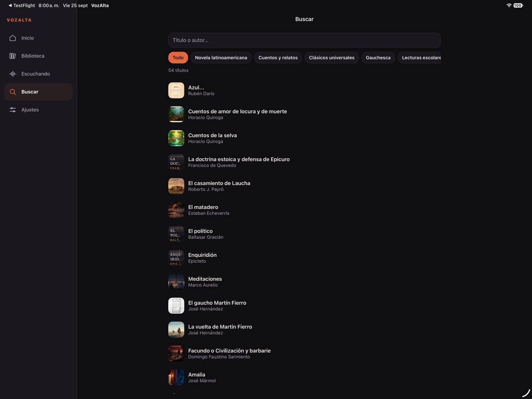Select the "Buscar" page heading
This screenshot has height=399, width=532.
304,19
